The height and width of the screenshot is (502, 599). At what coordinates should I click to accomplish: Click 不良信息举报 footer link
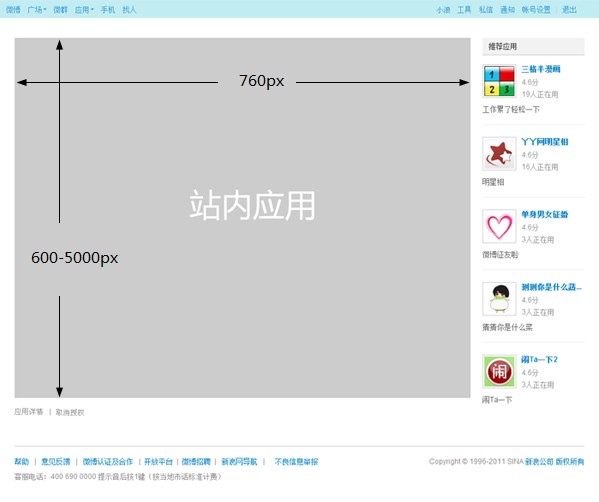click(x=296, y=462)
